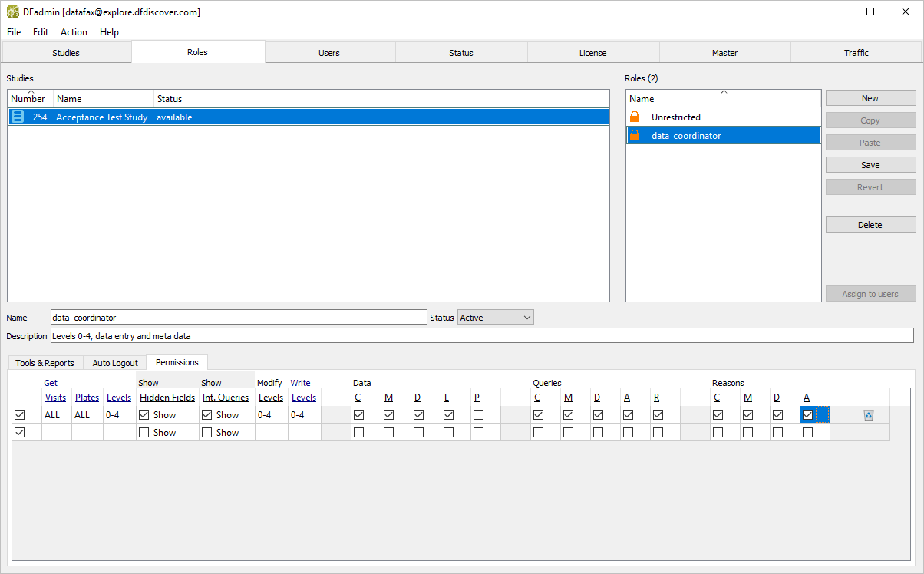Click the lock icon beside data_coordinator role

635,136
